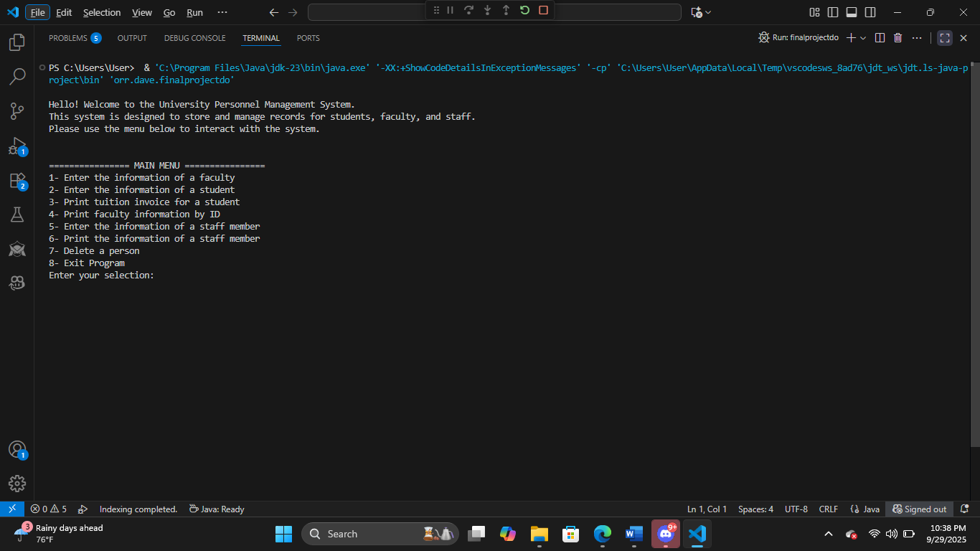Switch to the DEBUG CONSOLE tab
The image size is (980, 551).
click(x=194, y=38)
